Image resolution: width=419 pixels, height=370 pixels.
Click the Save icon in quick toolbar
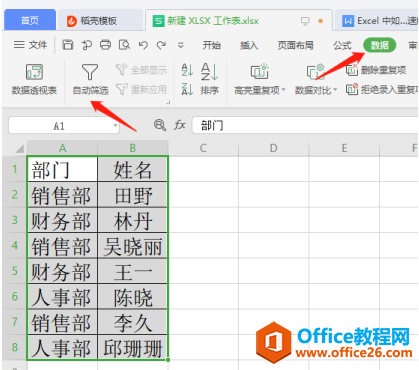pos(68,45)
